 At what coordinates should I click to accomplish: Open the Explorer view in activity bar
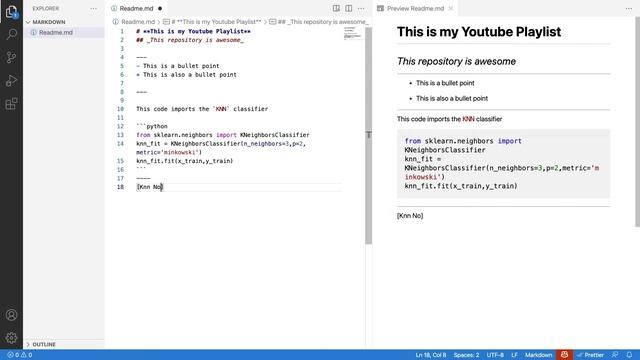click(11, 12)
